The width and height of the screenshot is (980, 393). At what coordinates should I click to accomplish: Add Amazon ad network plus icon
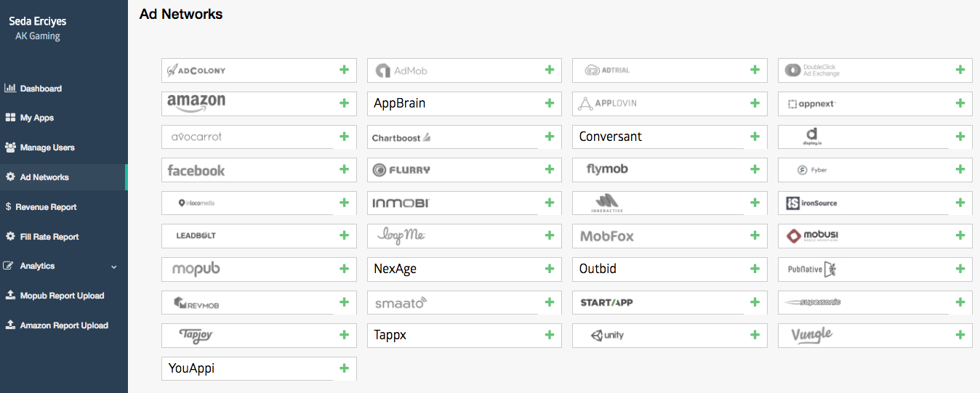click(x=344, y=103)
